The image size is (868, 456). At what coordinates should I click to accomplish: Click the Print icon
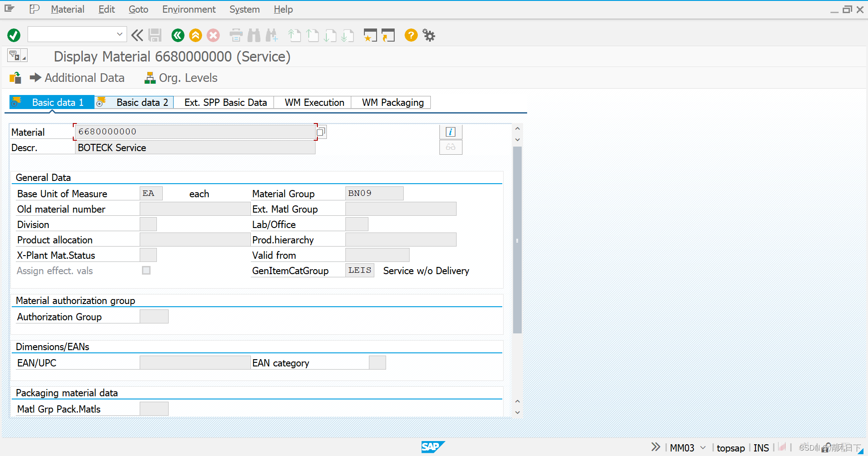click(x=236, y=35)
